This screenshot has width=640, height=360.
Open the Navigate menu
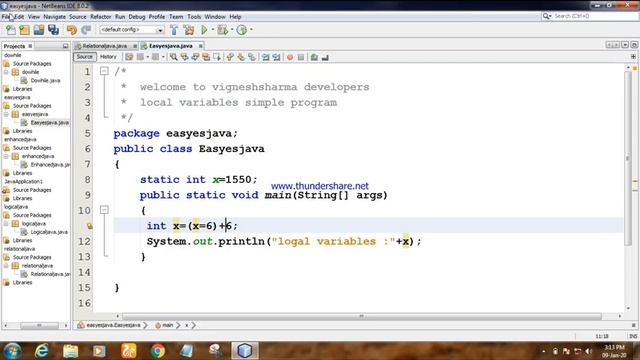pyautogui.click(x=54, y=17)
